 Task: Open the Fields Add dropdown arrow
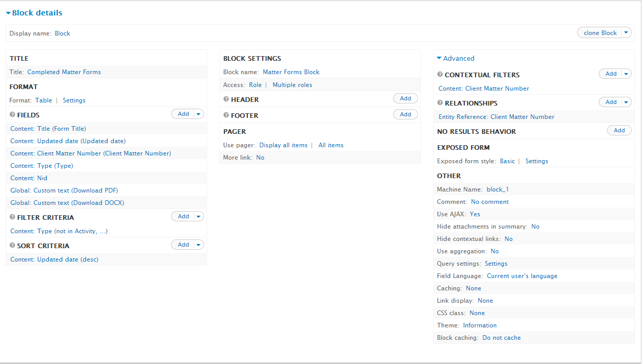click(x=199, y=114)
